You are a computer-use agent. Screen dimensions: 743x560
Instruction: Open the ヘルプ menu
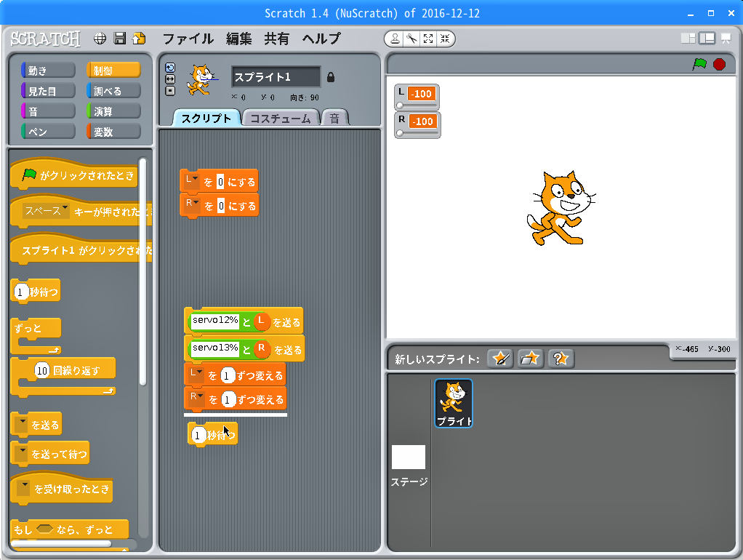tap(322, 39)
